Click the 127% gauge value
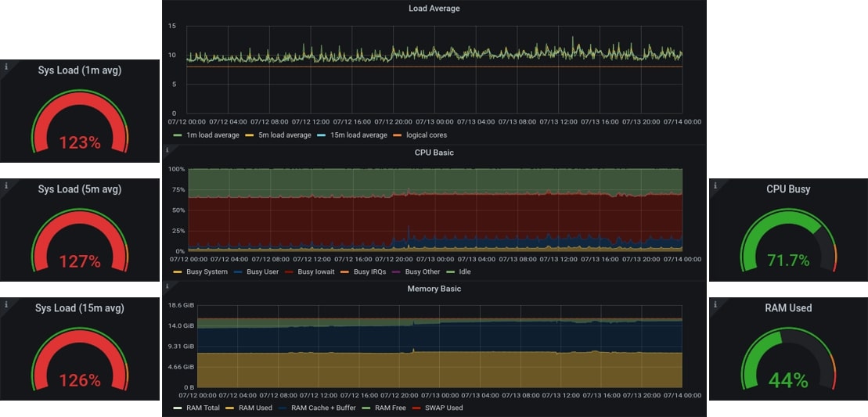The image size is (868, 417). pyautogui.click(x=80, y=261)
